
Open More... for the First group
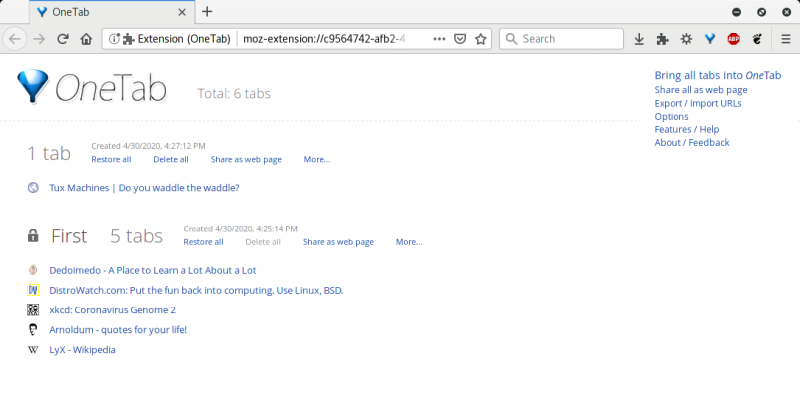(x=409, y=242)
